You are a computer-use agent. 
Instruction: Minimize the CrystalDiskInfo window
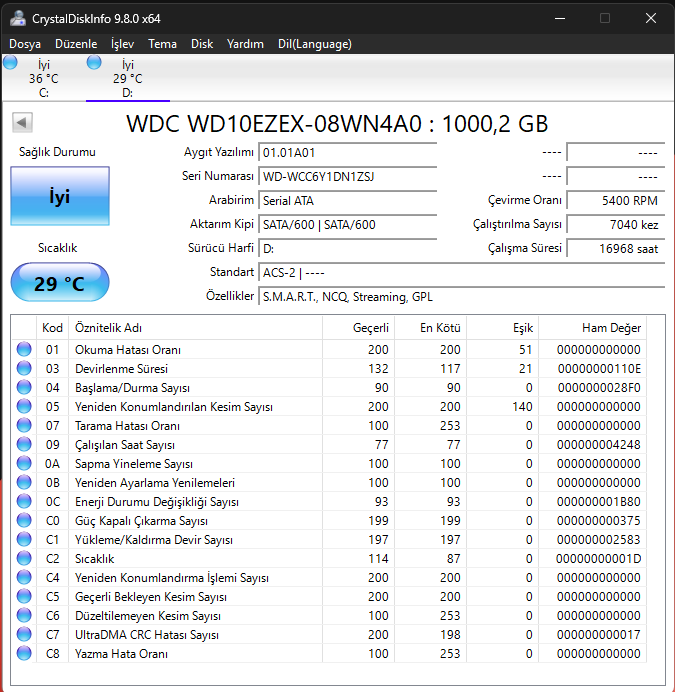[x=560, y=18]
